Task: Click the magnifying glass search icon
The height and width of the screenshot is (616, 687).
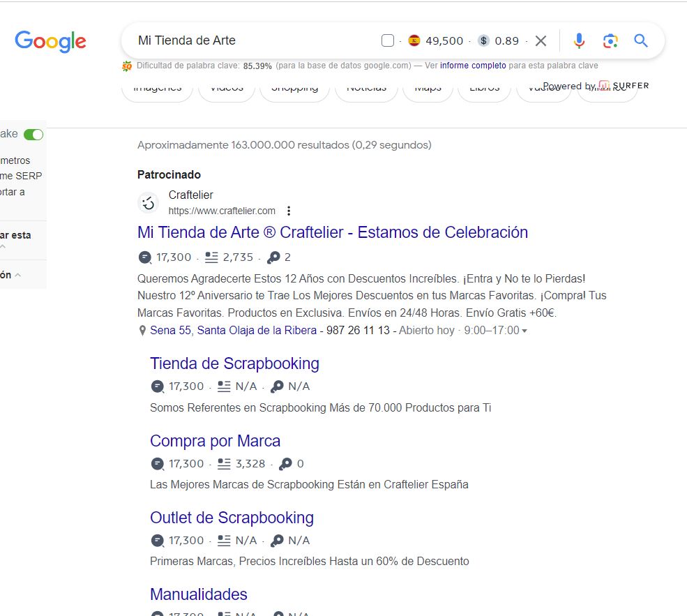Action: click(x=641, y=40)
